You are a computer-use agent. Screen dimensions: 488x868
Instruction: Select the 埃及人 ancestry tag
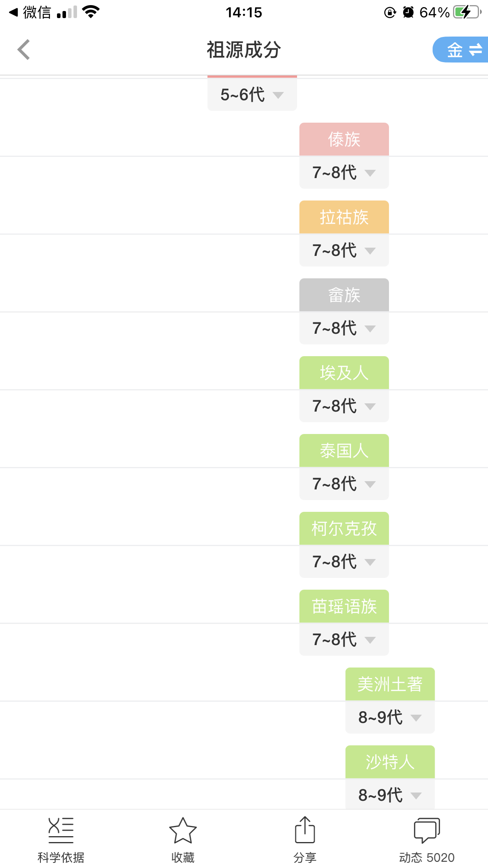[x=344, y=373]
